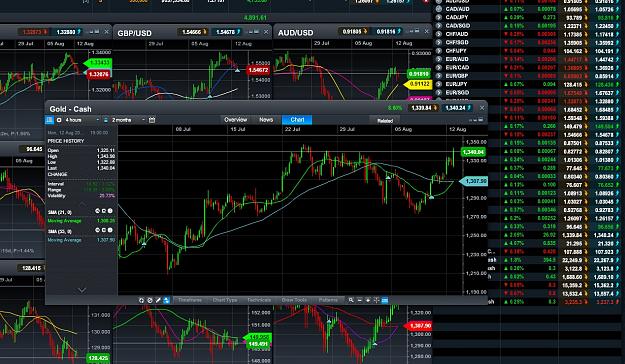Click the magnifier zoom icon in Gold chart toolbar

point(351,300)
